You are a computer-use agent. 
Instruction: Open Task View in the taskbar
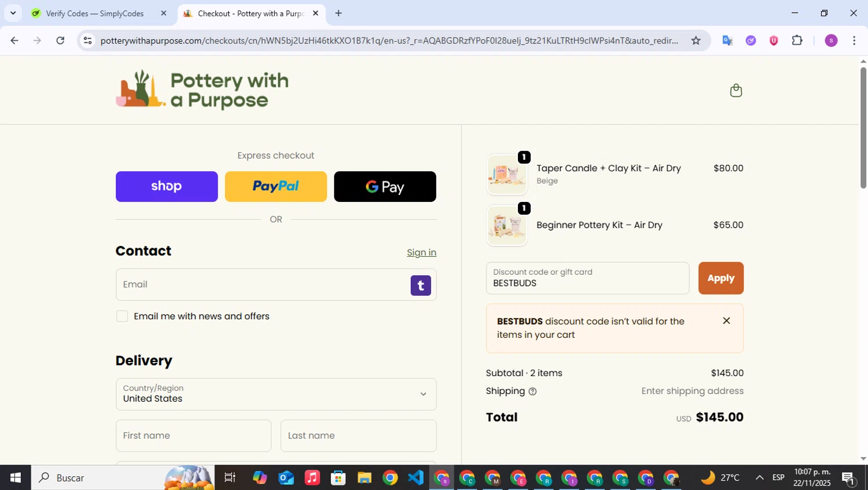tap(230, 477)
